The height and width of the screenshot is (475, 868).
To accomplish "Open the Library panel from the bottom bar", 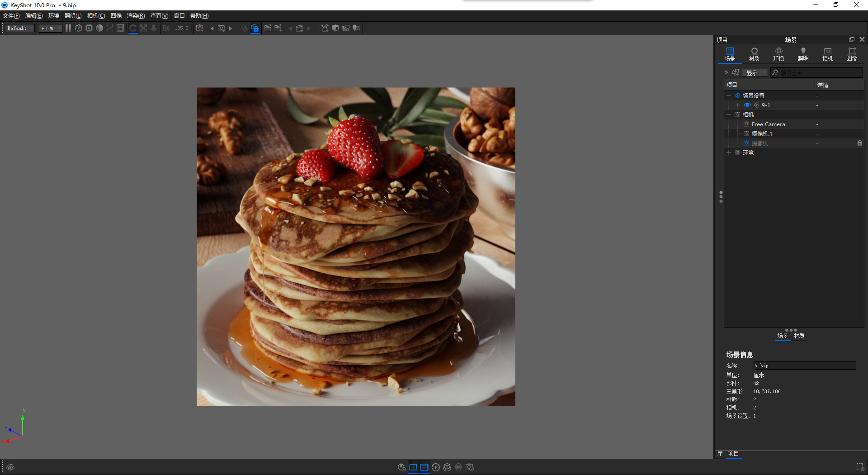I will [x=413, y=467].
